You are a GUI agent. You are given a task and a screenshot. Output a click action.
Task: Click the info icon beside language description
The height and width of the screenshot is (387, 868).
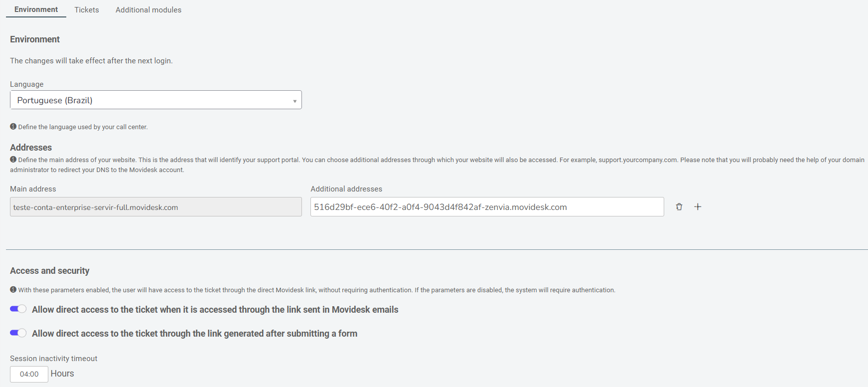13,127
